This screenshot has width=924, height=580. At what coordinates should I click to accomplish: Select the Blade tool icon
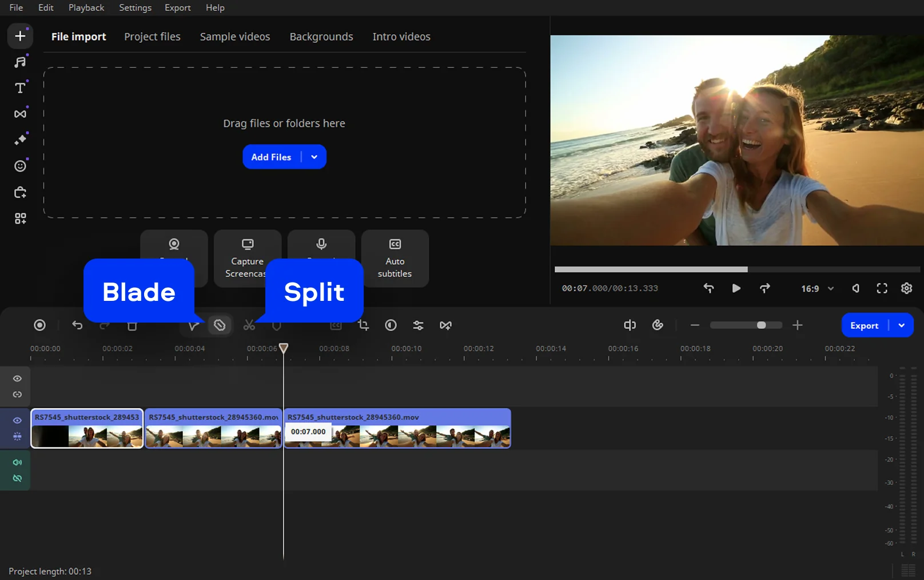click(x=220, y=325)
